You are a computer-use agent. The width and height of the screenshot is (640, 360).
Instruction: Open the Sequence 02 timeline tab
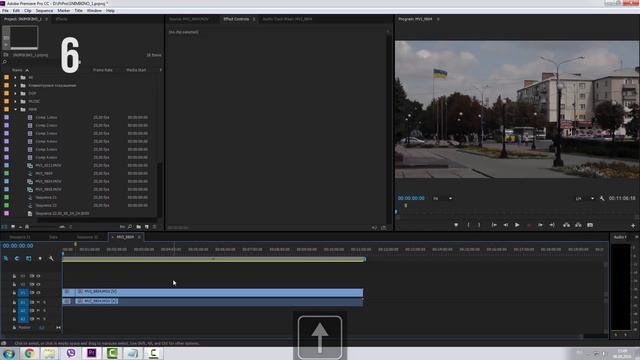(x=88, y=237)
